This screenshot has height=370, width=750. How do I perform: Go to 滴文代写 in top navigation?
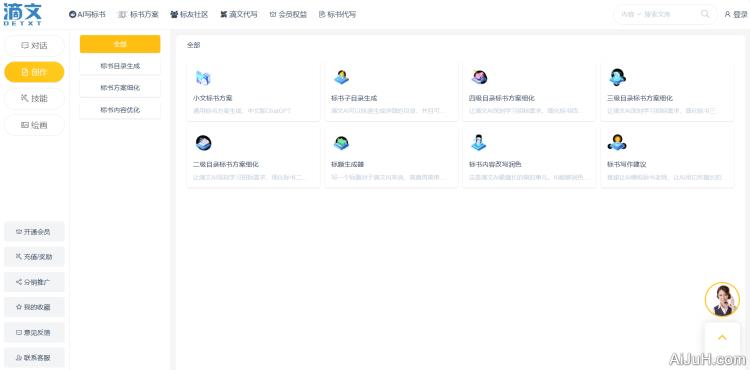pyautogui.click(x=239, y=14)
